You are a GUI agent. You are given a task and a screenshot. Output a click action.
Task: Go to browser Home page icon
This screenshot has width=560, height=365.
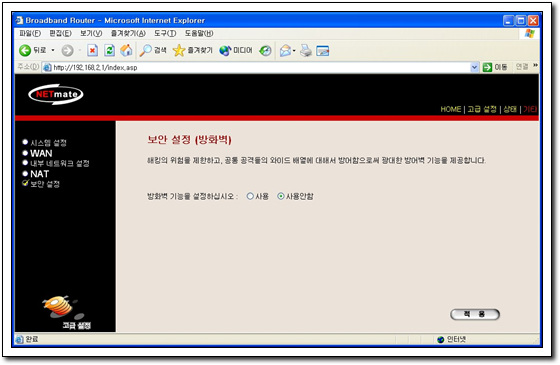(126, 50)
